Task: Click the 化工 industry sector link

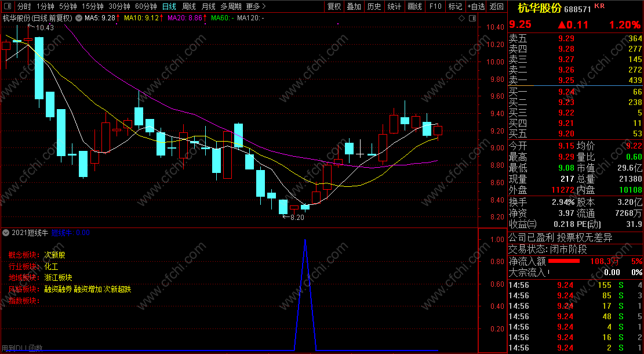Action: (52, 266)
